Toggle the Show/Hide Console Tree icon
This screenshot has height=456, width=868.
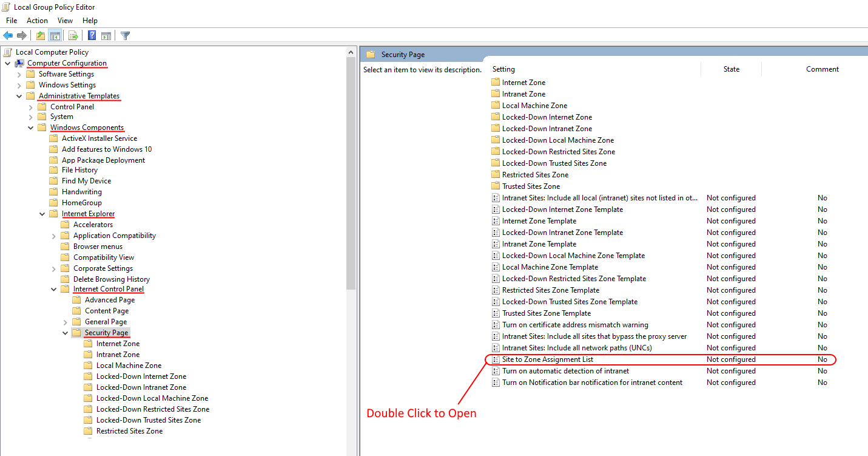(55, 36)
